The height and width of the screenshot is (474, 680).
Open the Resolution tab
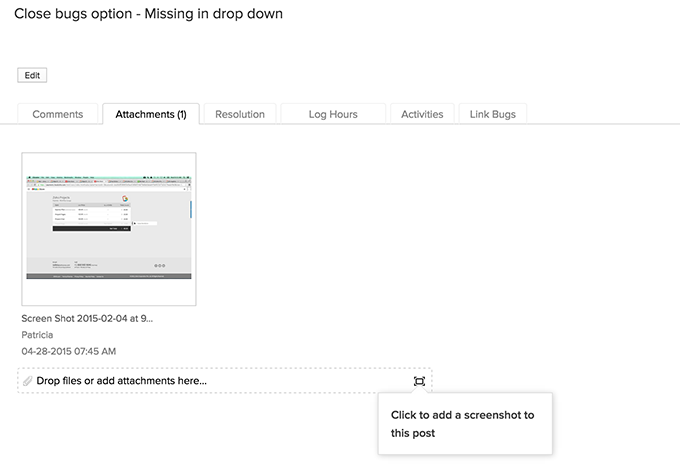(240, 114)
